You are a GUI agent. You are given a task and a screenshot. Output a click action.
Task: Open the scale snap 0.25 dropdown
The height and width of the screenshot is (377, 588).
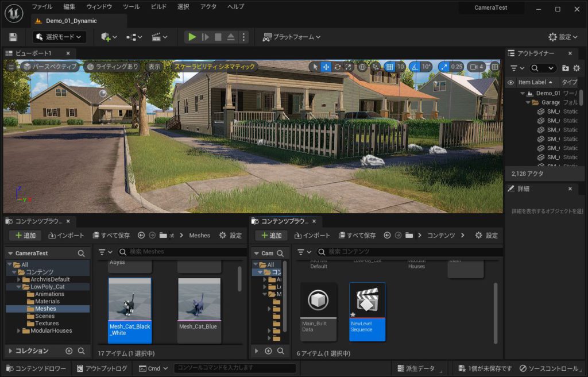pyautogui.click(x=457, y=67)
